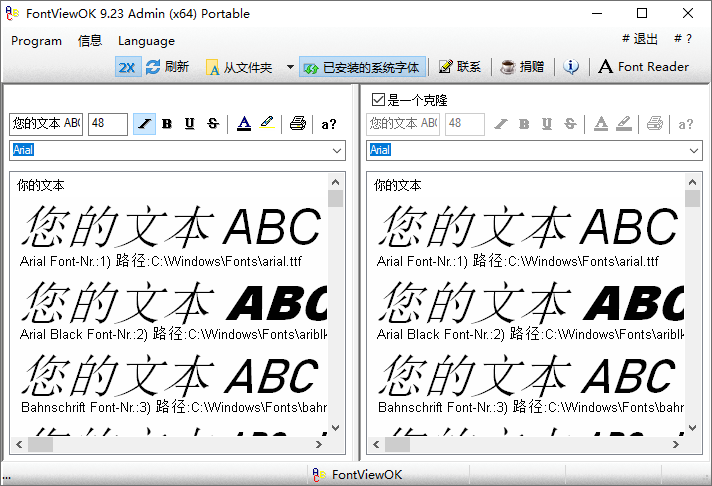Toggle the 2X view button
The width and height of the screenshot is (712, 486).
tap(128, 67)
